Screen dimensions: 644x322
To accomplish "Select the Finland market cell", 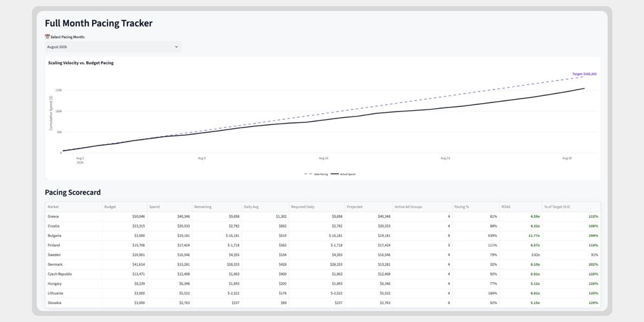I will (73, 245).
